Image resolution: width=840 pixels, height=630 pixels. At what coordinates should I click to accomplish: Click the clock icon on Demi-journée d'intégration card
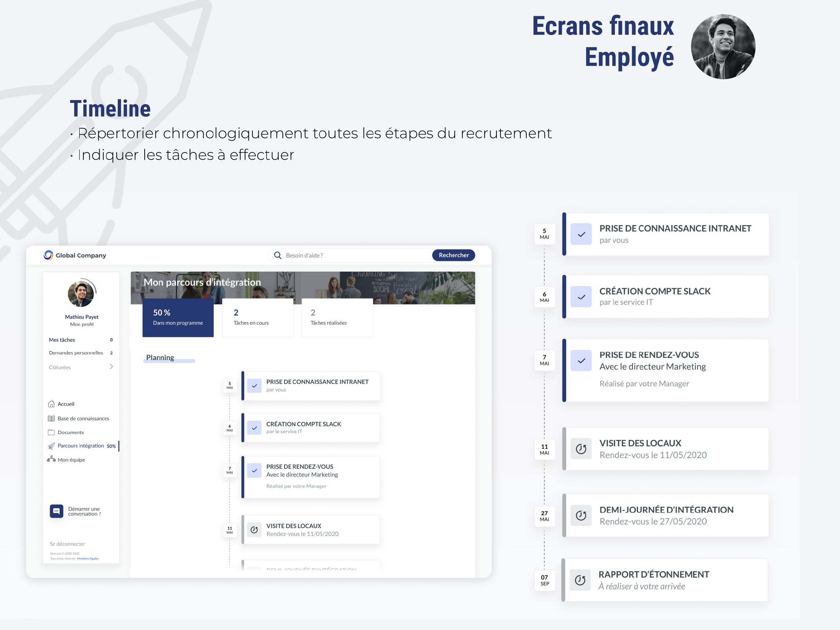(581, 515)
